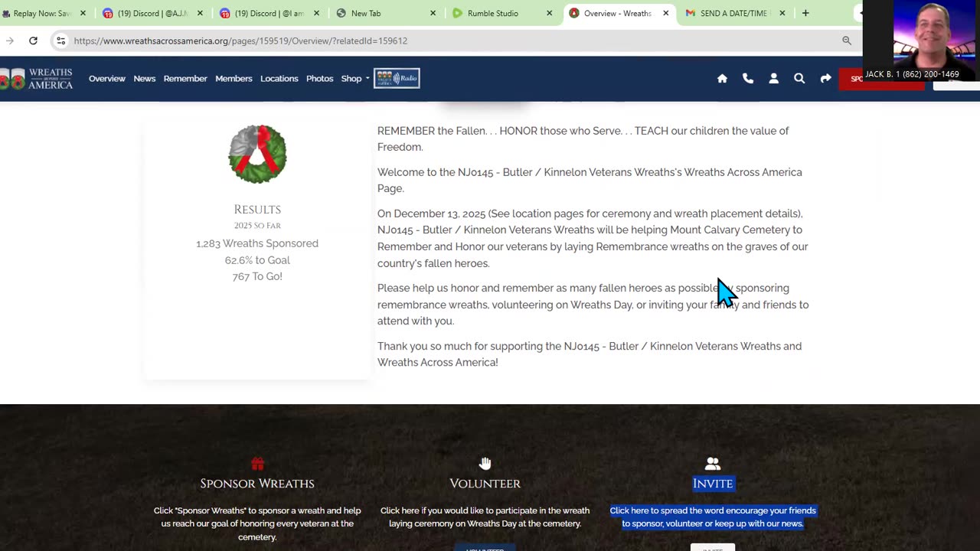The image size is (980, 551).
Task: Close the Rumble Studio tab
Action: 549,13
